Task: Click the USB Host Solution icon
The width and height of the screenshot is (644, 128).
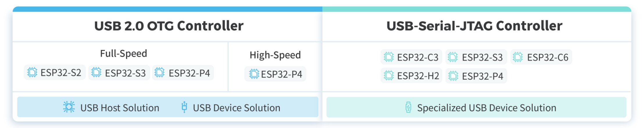Action: click(69, 107)
